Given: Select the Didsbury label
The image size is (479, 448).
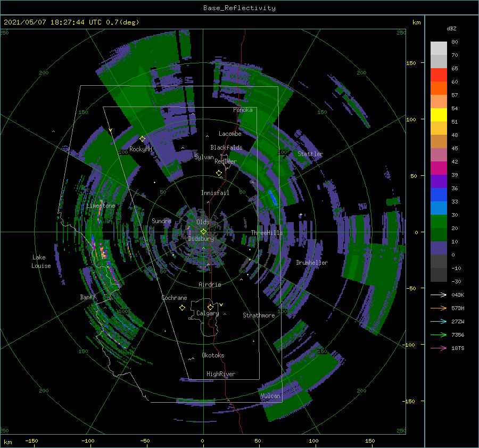Looking at the screenshot, I should point(201,239).
